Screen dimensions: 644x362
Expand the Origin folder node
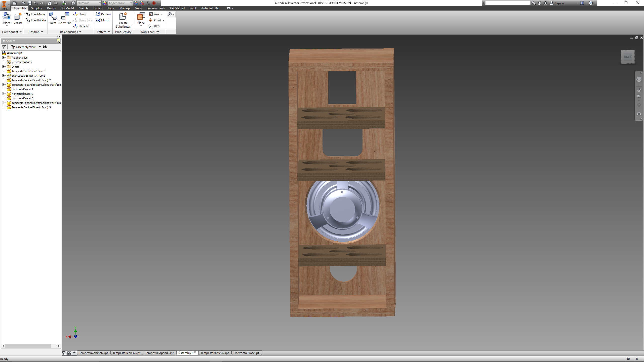(4, 67)
